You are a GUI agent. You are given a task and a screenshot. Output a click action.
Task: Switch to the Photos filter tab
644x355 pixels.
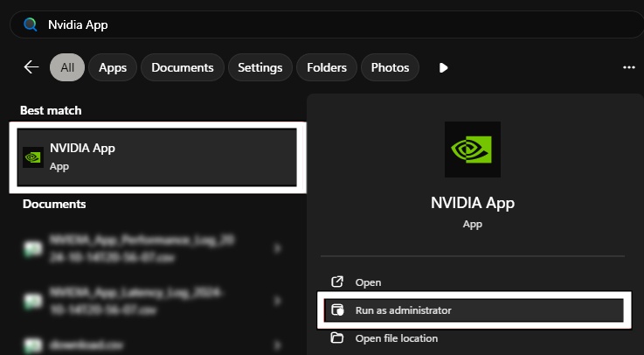pos(390,67)
